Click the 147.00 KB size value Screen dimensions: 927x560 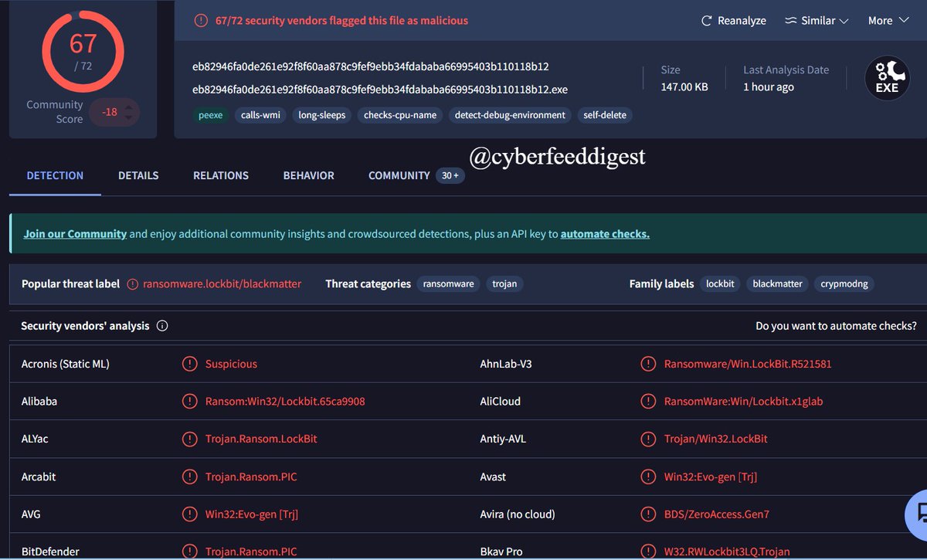(684, 87)
